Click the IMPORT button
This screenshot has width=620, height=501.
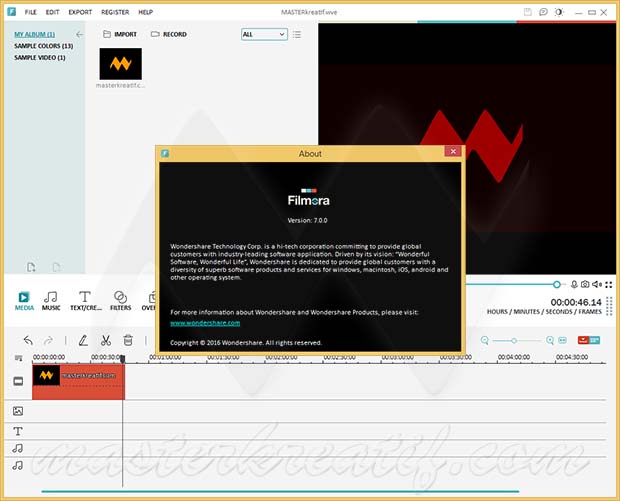coord(120,34)
